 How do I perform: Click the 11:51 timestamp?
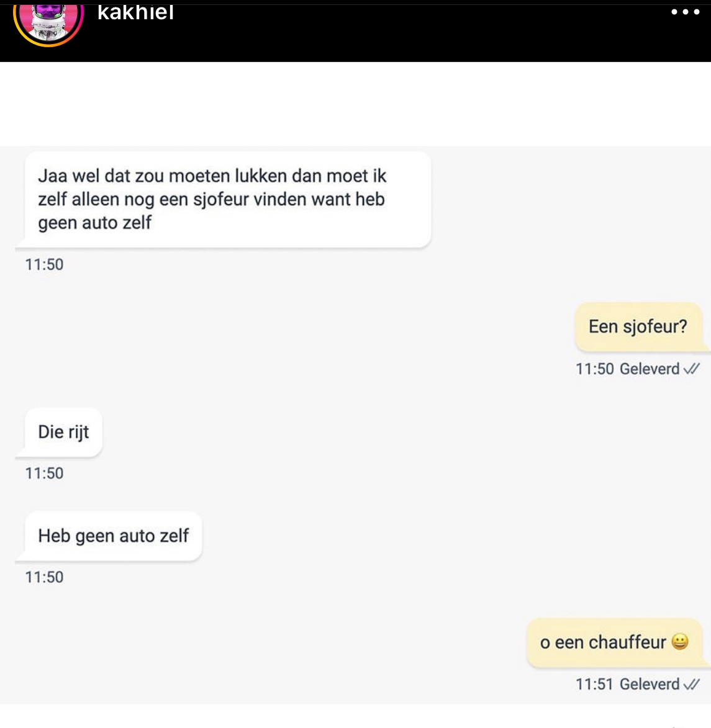[x=594, y=685]
